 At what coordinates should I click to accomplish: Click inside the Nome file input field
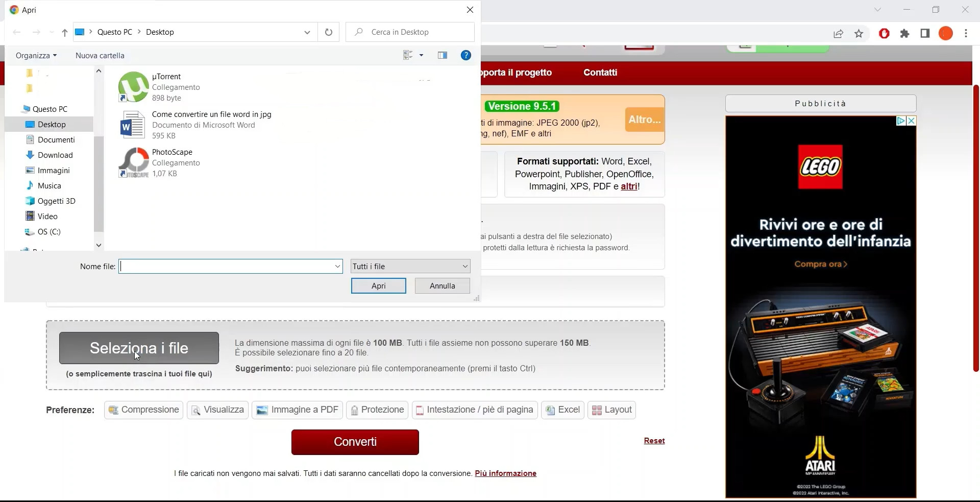pos(225,266)
